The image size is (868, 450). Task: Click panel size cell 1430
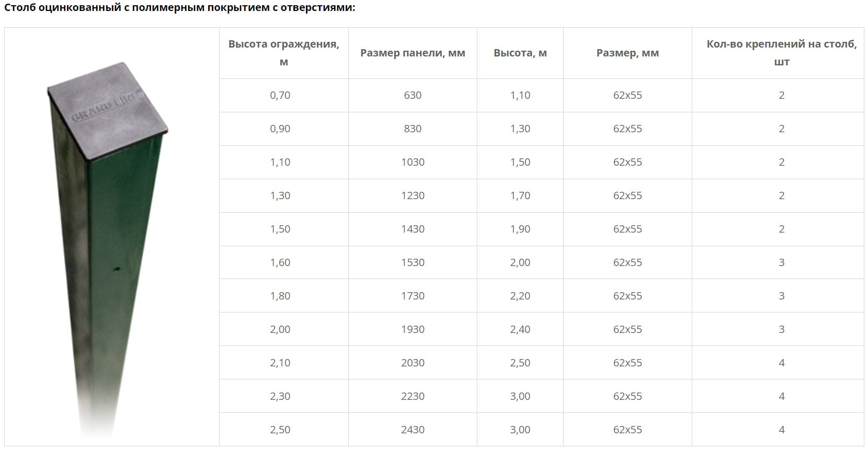click(413, 229)
